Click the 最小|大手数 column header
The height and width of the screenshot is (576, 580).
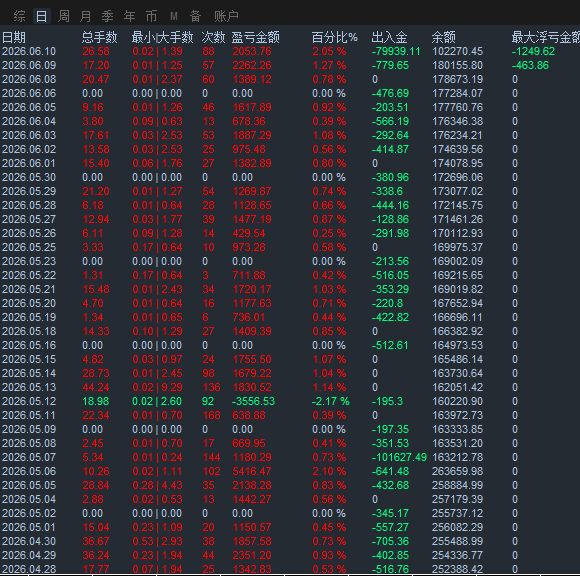pyautogui.click(x=162, y=37)
